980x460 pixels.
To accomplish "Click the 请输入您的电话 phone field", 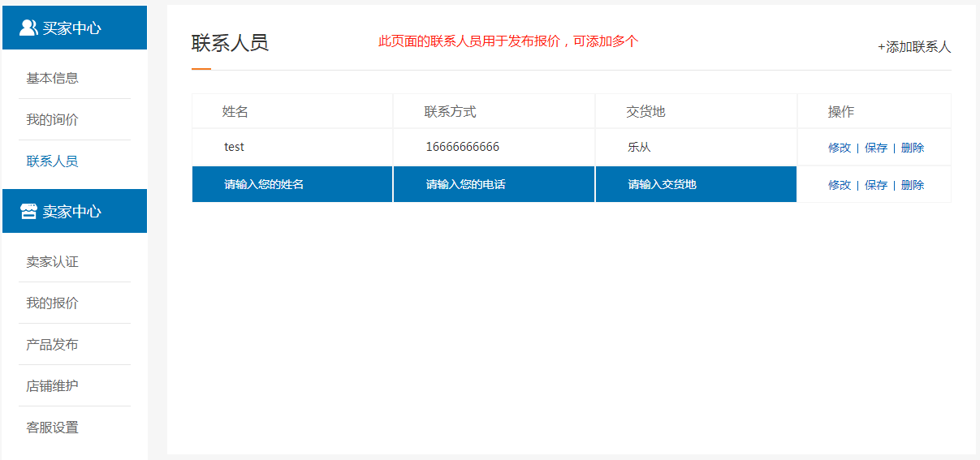I will pyautogui.click(x=494, y=184).
